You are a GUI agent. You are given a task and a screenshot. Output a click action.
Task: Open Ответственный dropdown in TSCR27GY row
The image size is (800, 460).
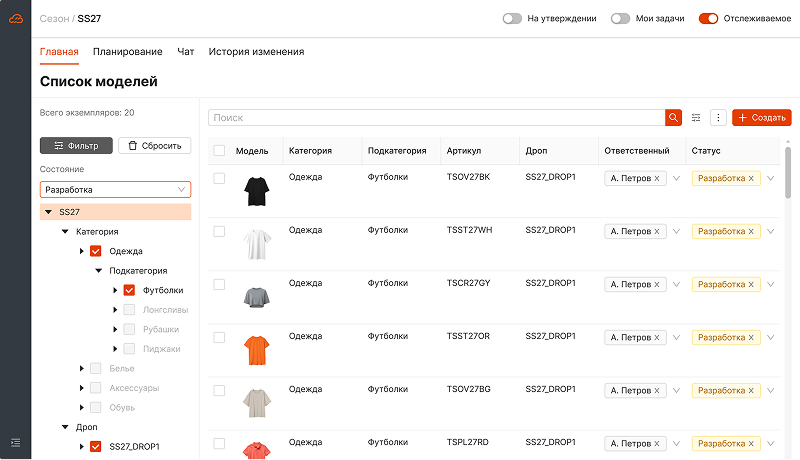[677, 285]
